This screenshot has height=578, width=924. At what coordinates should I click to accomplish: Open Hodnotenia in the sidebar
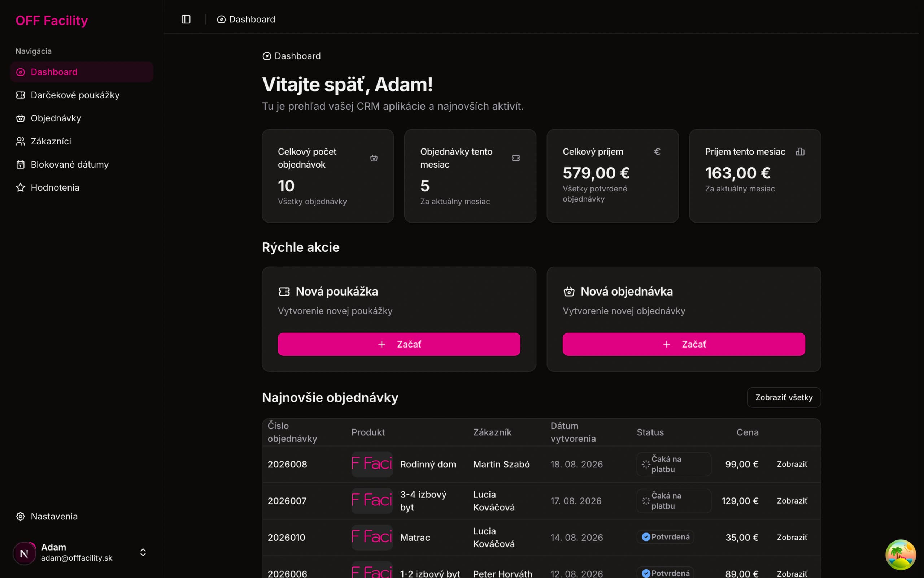click(x=82, y=187)
